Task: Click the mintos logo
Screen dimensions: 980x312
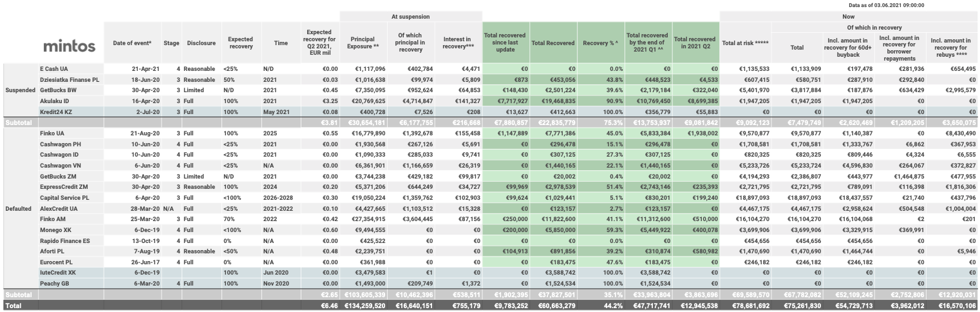Action: tap(69, 46)
